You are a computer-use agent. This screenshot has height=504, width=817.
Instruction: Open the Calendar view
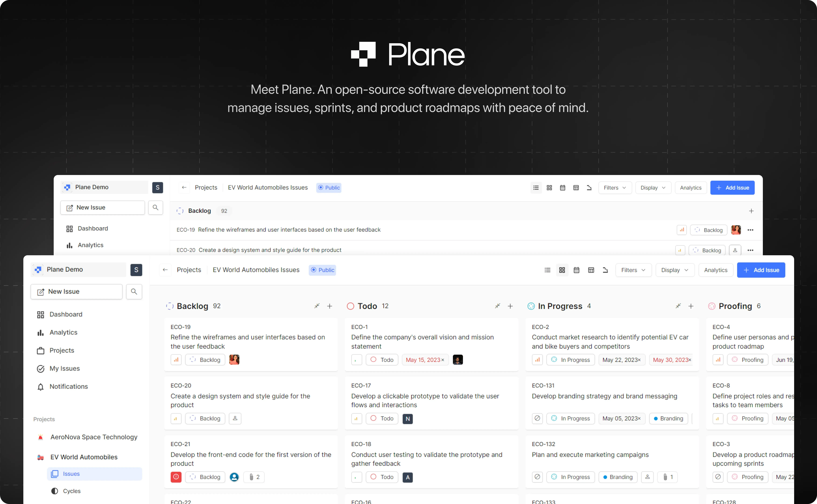tap(577, 270)
